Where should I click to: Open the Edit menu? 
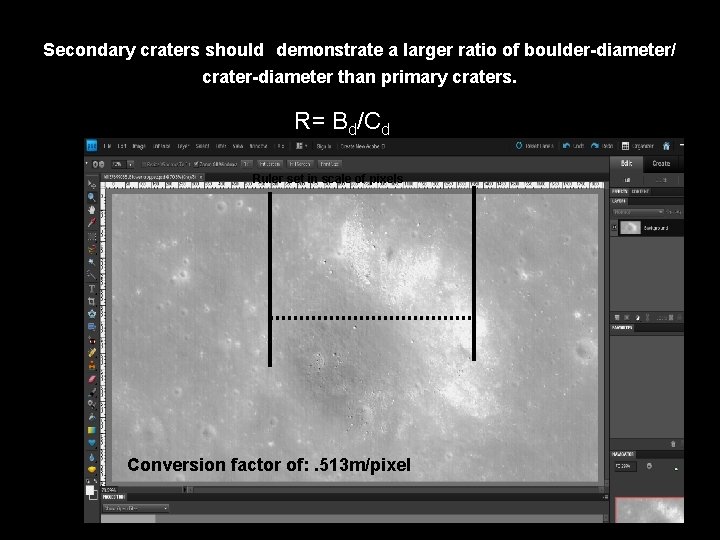point(122,146)
